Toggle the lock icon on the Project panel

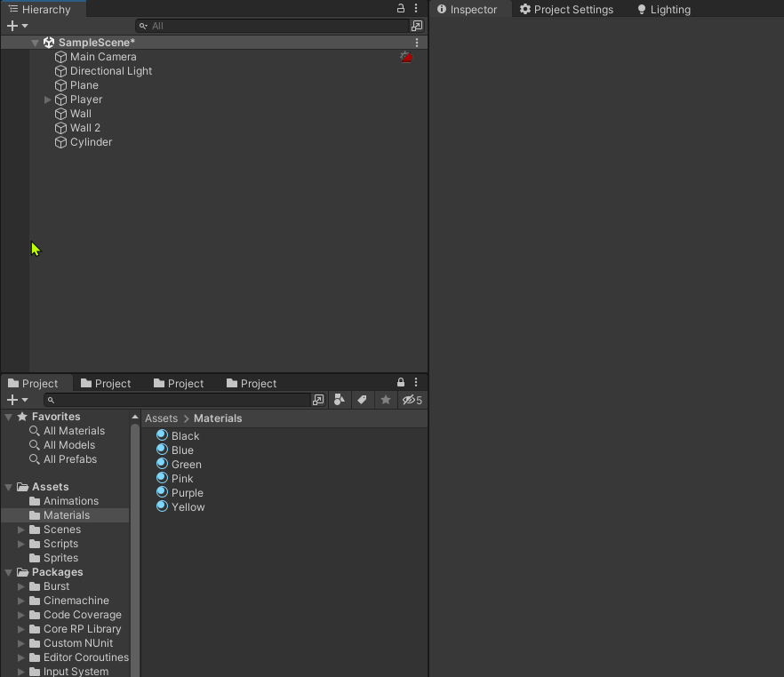(400, 382)
